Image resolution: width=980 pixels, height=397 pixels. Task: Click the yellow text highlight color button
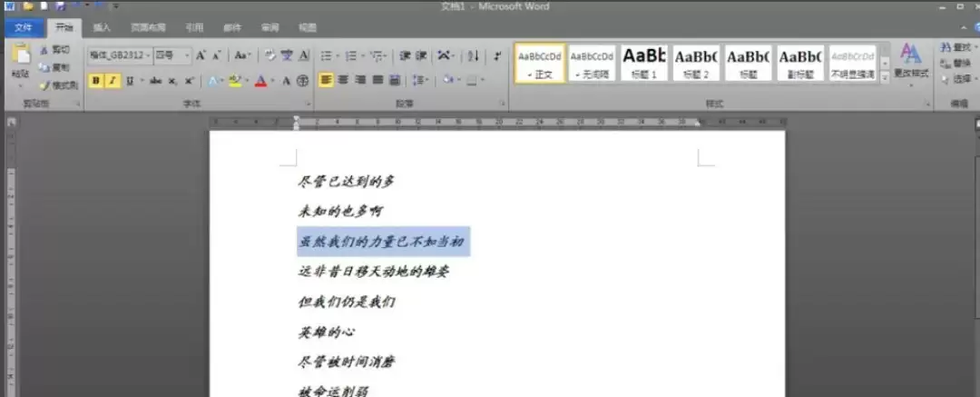pos(235,81)
